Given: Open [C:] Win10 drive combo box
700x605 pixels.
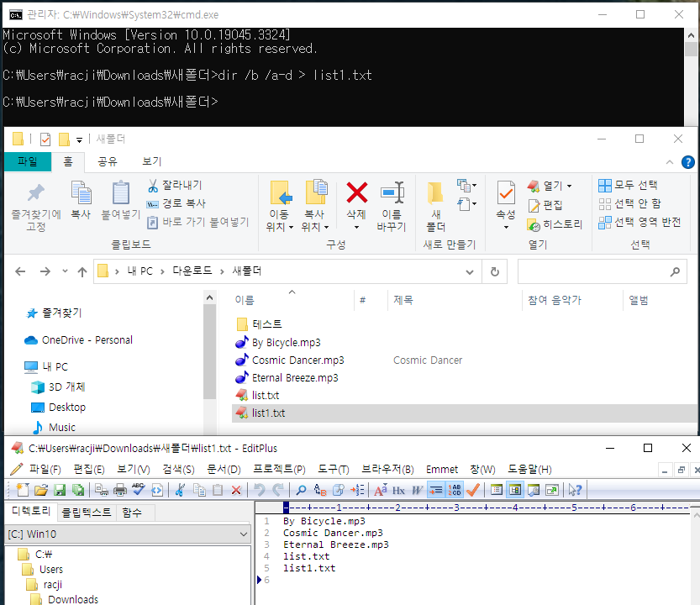Looking at the screenshot, I should pyautogui.click(x=128, y=534).
